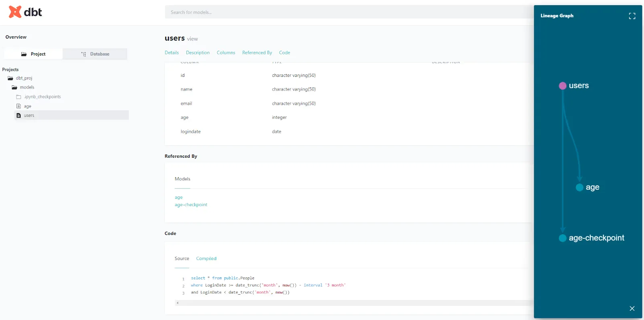The image size is (644, 320).
Task: Expand the dbt_proj project tree item
Action: (x=24, y=78)
